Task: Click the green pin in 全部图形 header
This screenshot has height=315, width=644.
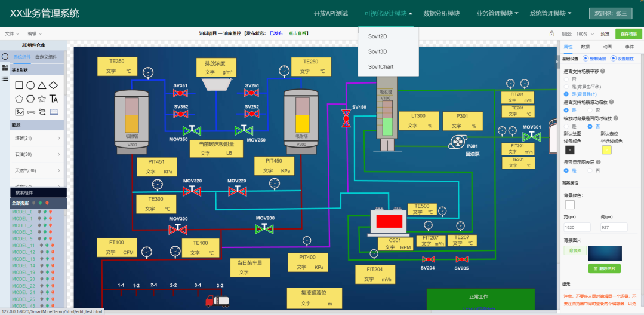Action: click(x=40, y=203)
